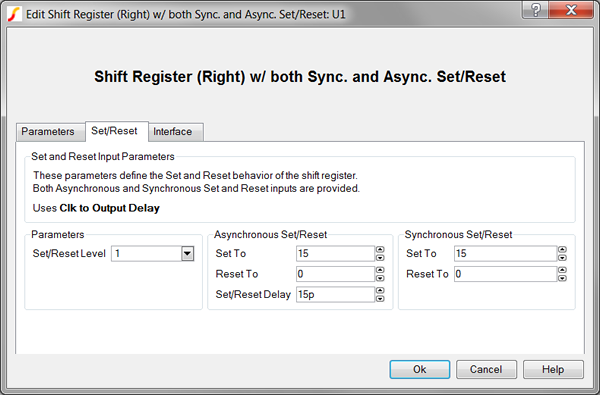Screen dimensions: 600x395
Task: Open the Set/Reset Level combo box
Action: point(153,254)
